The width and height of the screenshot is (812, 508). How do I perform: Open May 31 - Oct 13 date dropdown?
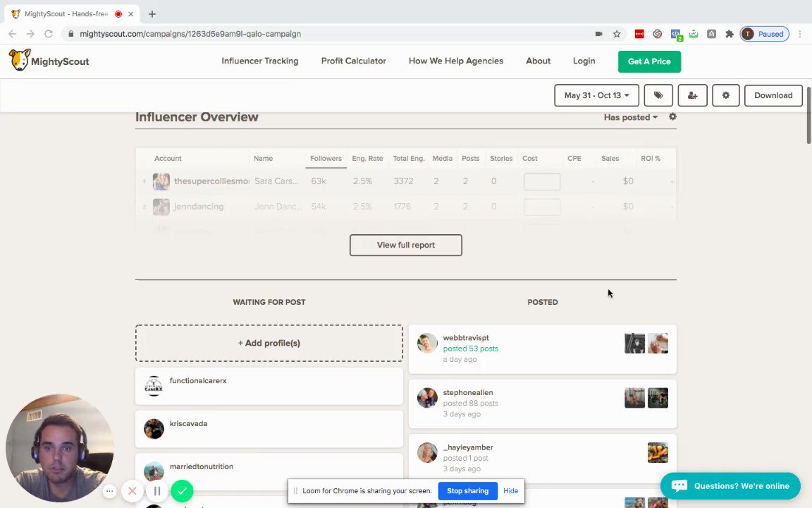coord(596,95)
